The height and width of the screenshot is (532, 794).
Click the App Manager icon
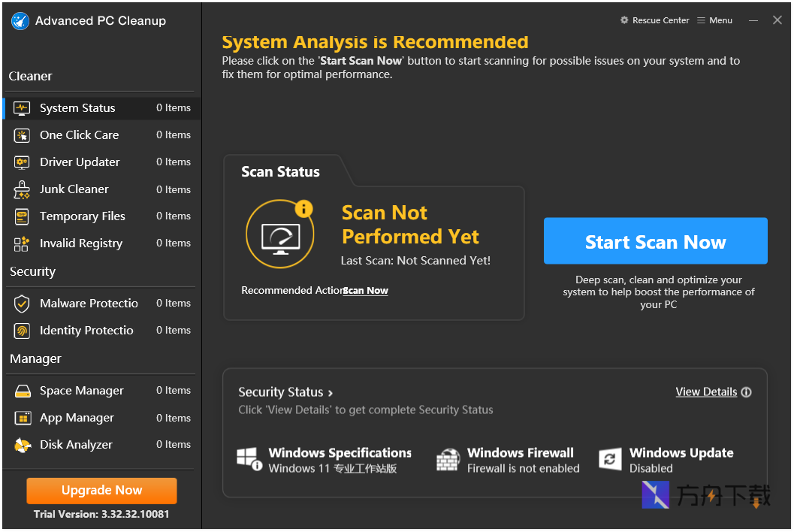pyautogui.click(x=23, y=418)
